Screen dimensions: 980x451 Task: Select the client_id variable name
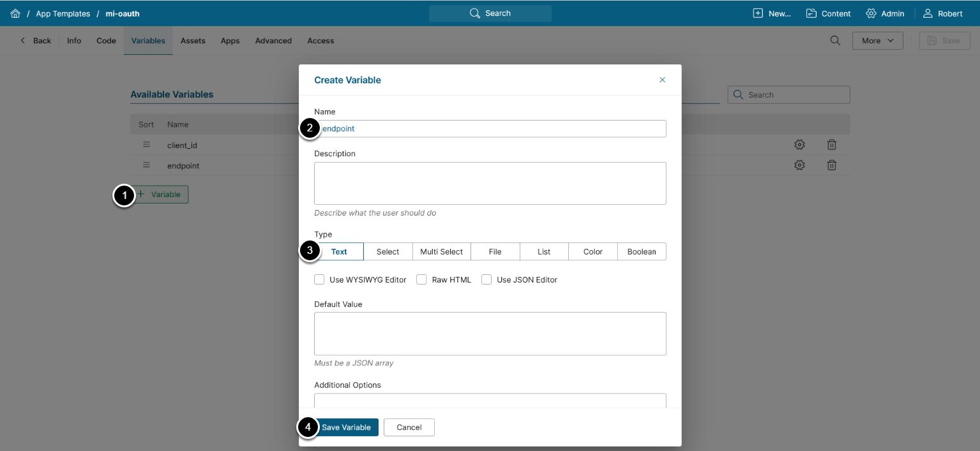pos(182,145)
